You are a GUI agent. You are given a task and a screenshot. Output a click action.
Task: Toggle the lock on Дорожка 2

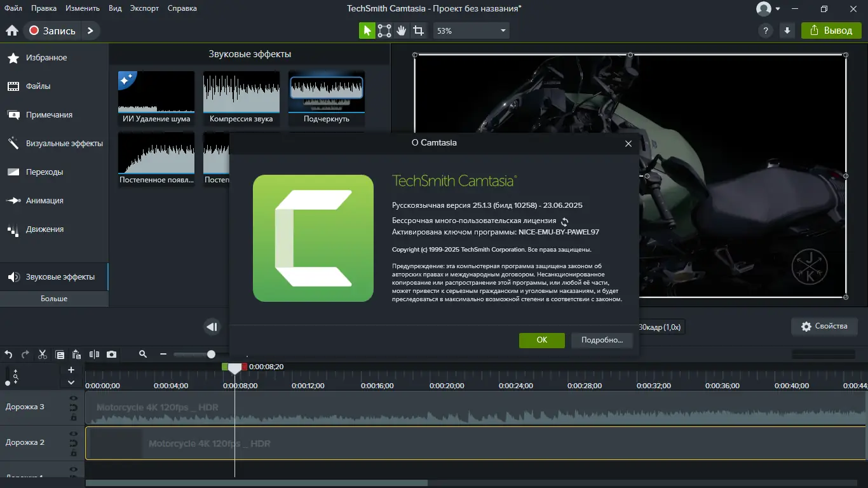point(73,453)
